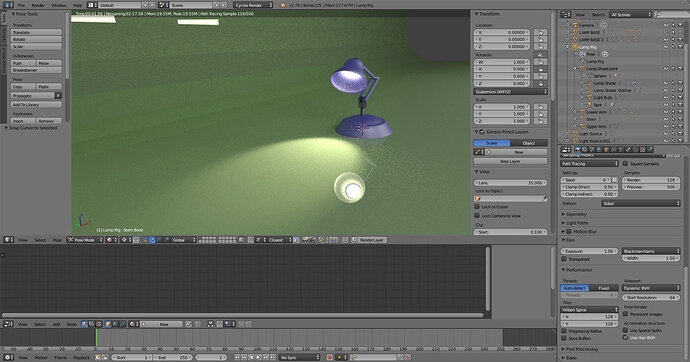This screenshot has width=690, height=362.
Task: Open the Playback menu in the timeline
Action: coord(81,358)
